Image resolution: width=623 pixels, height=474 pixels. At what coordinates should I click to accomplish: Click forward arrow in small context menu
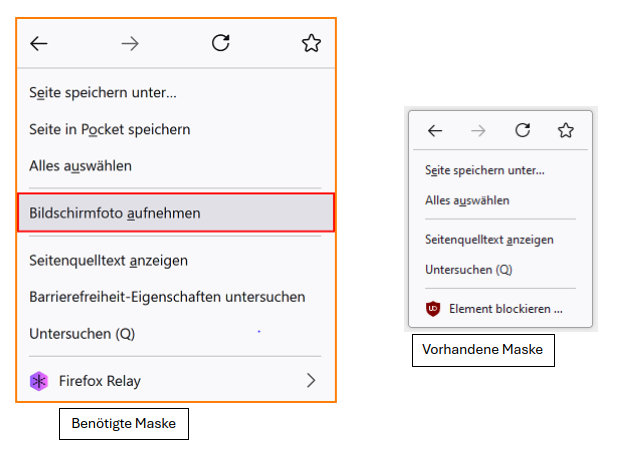tap(478, 130)
